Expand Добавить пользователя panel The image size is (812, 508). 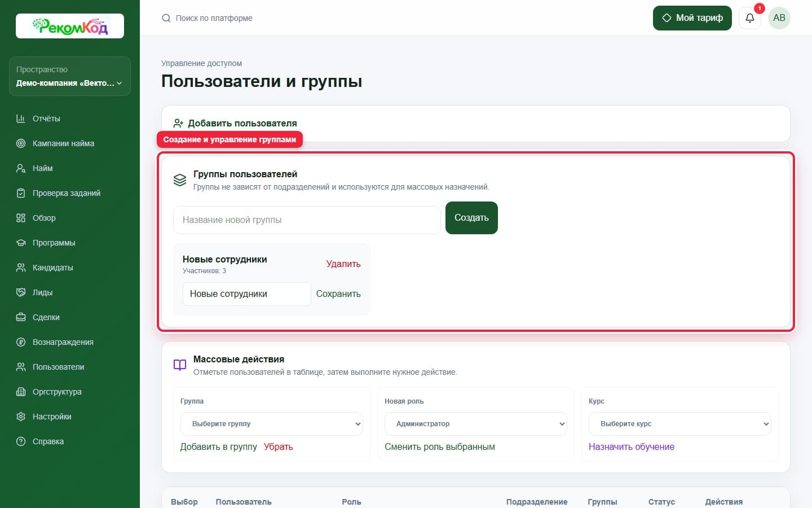click(476, 123)
